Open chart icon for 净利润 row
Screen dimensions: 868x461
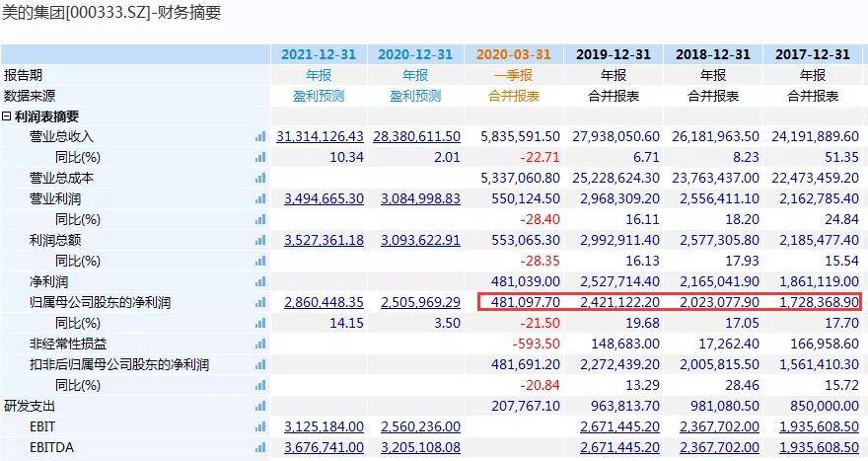click(x=260, y=282)
